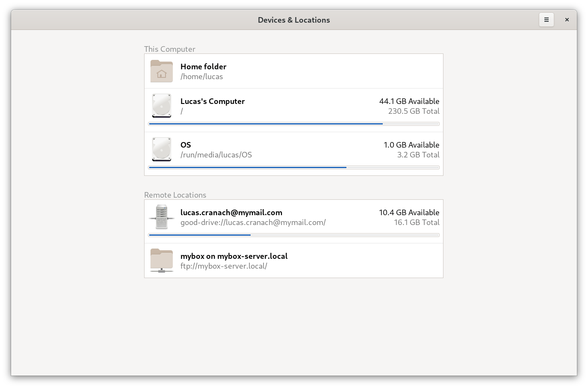Viewport: 588px width, 388px height.
Task: Click the ftp://mybox-server.local/ path
Action: 224,266
